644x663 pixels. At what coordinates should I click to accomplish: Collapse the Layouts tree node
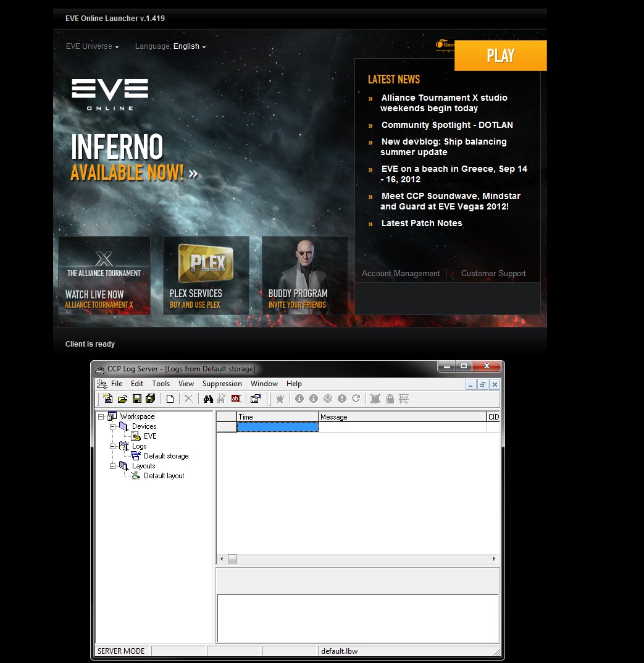pyautogui.click(x=113, y=466)
